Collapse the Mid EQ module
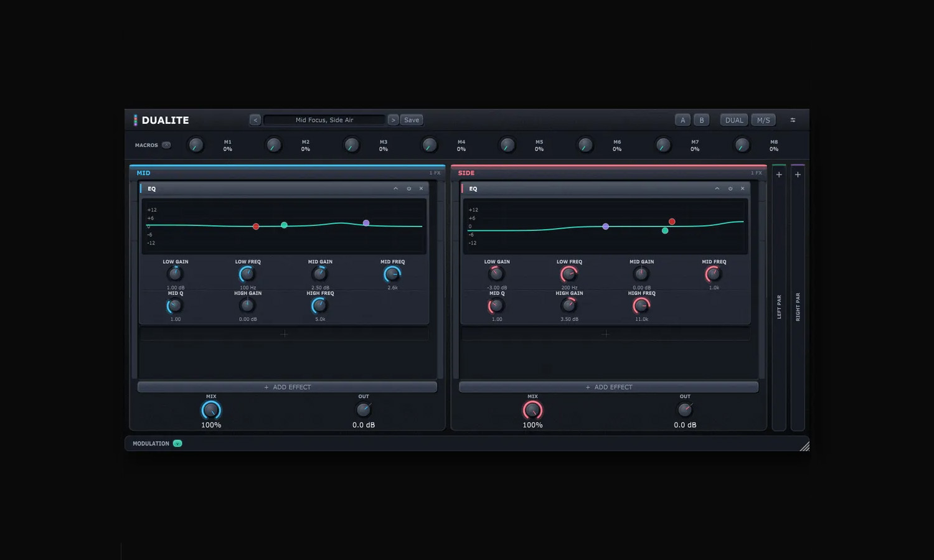 coord(395,189)
